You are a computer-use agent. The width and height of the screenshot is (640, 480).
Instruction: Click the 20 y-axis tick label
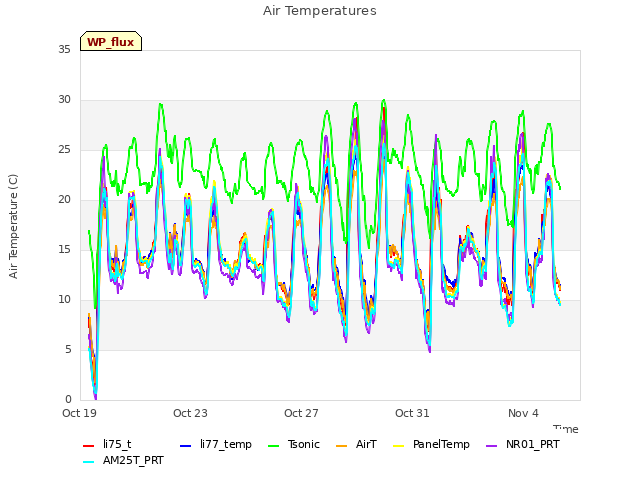pos(64,200)
